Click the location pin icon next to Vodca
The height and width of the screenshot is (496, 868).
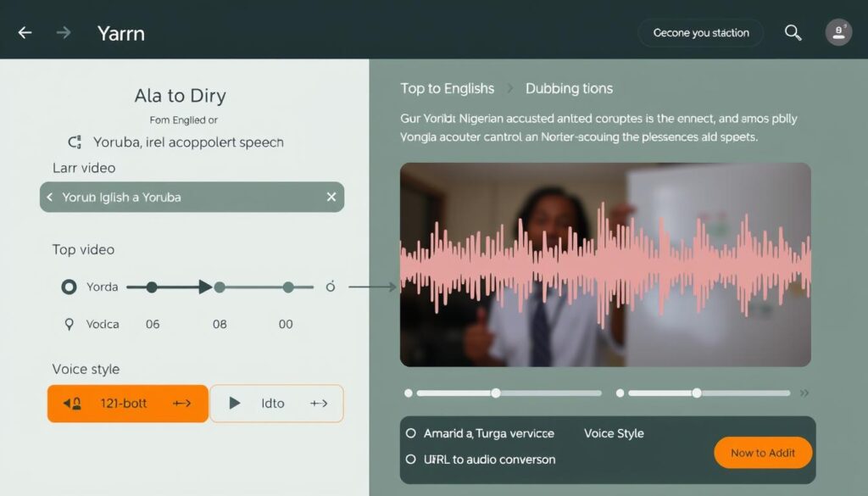[x=71, y=324]
